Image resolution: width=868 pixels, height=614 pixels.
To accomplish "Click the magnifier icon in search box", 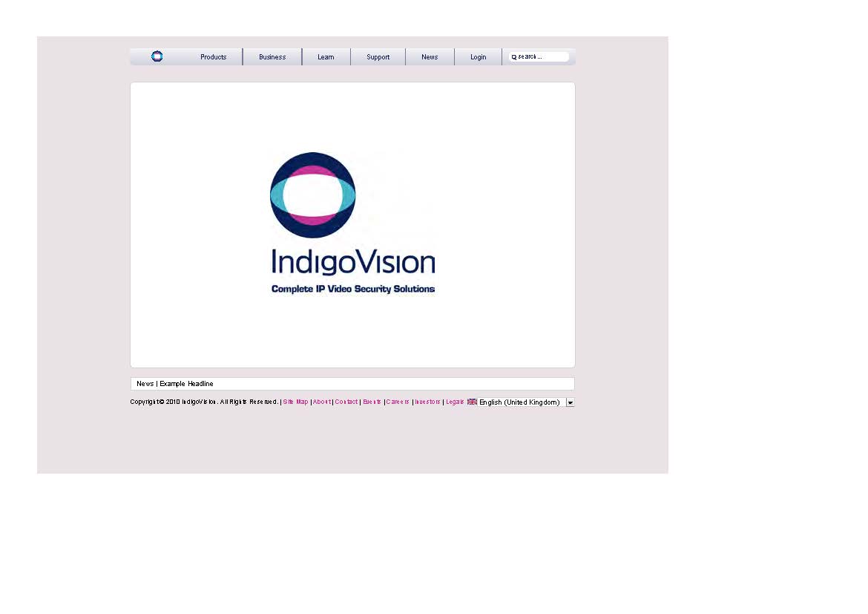I will click(513, 57).
